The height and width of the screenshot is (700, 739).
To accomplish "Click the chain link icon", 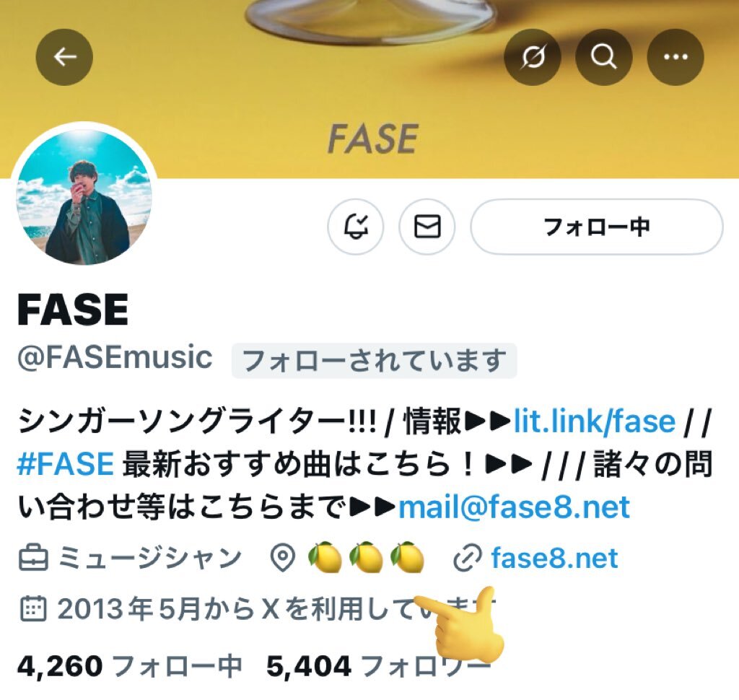I will (468, 558).
